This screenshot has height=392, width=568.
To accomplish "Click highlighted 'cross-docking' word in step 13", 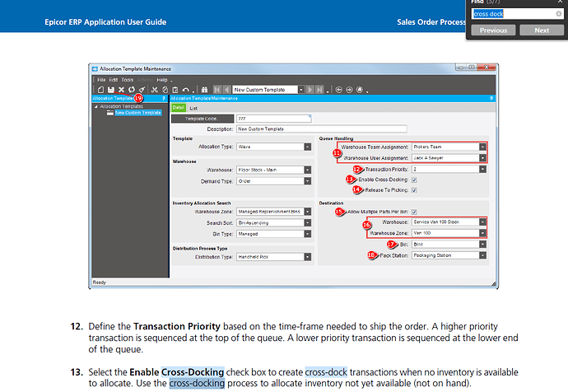I will [197, 383].
